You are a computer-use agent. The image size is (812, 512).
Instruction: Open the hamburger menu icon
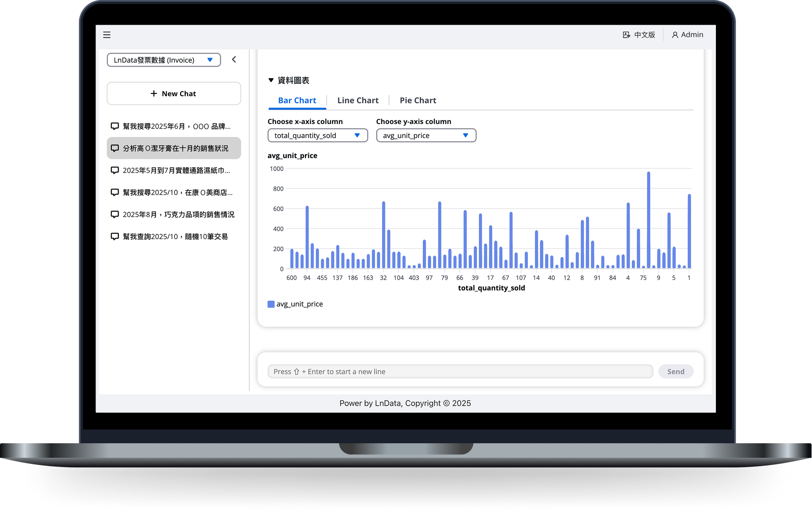pyautogui.click(x=107, y=35)
